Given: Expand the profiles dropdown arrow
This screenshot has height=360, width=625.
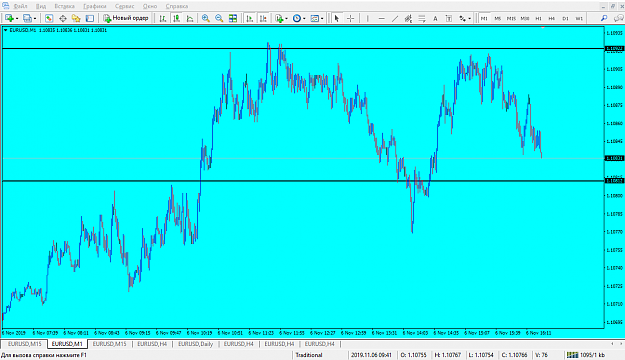Looking at the screenshot, I should point(35,19).
